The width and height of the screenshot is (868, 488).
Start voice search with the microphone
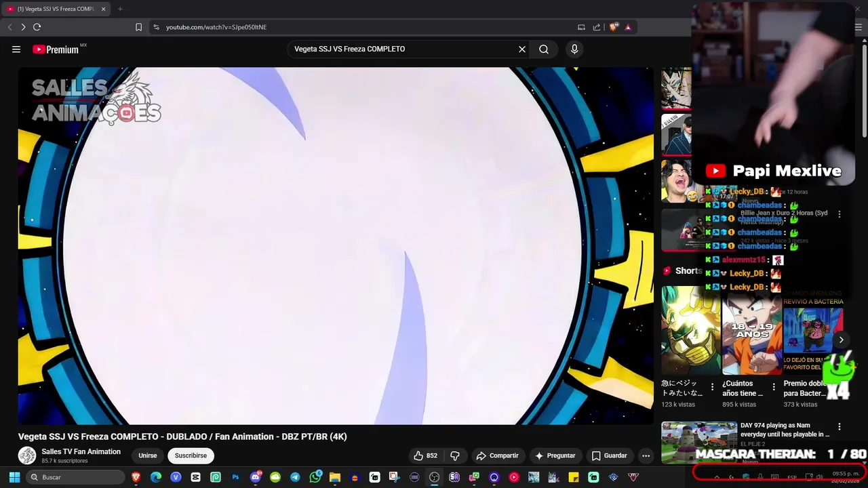coord(574,49)
